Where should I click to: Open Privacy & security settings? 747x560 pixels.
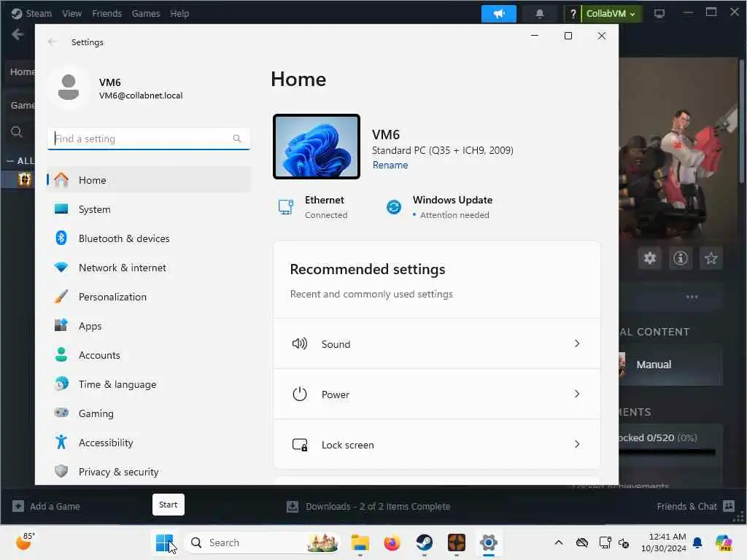pos(149,472)
